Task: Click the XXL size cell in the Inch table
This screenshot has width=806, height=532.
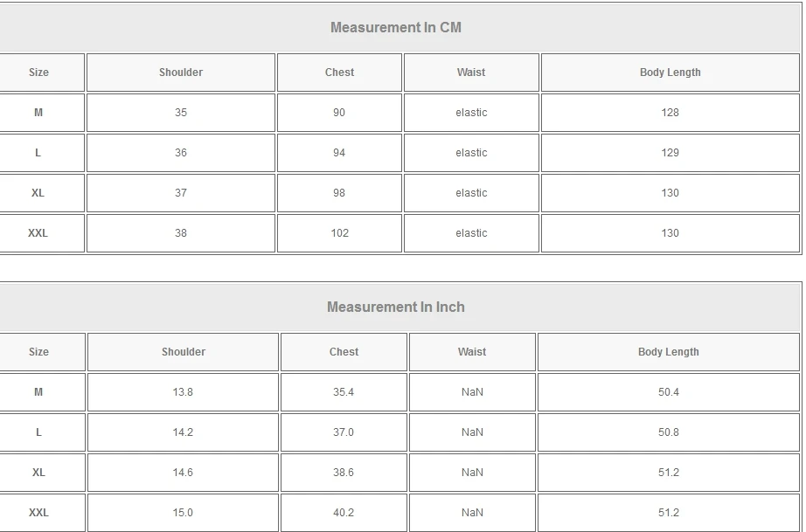Action: pos(38,513)
